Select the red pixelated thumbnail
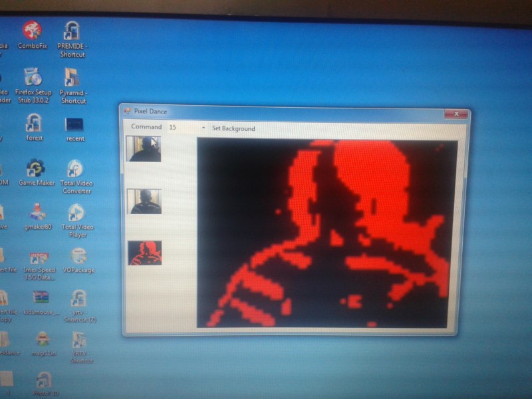 point(145,253)
